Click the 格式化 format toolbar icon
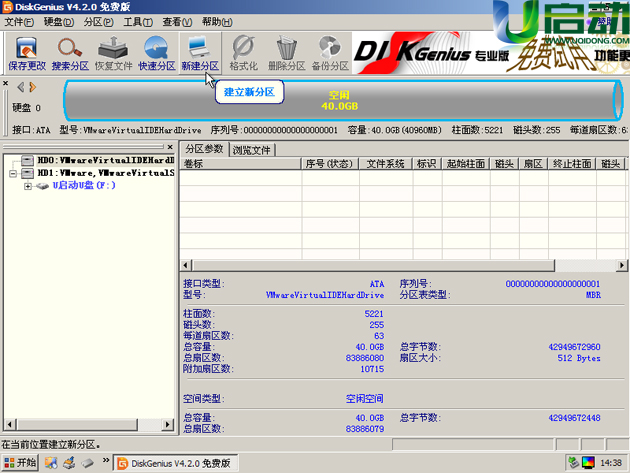 point(243,53)
